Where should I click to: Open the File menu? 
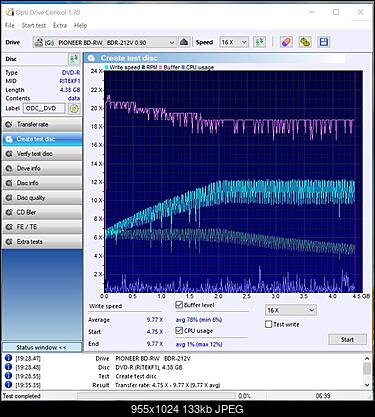[10, 25]
